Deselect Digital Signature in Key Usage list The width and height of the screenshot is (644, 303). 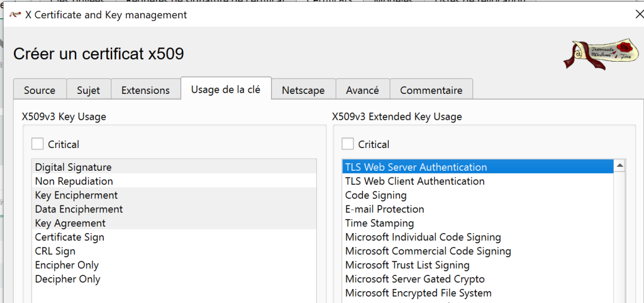point(73,168)
